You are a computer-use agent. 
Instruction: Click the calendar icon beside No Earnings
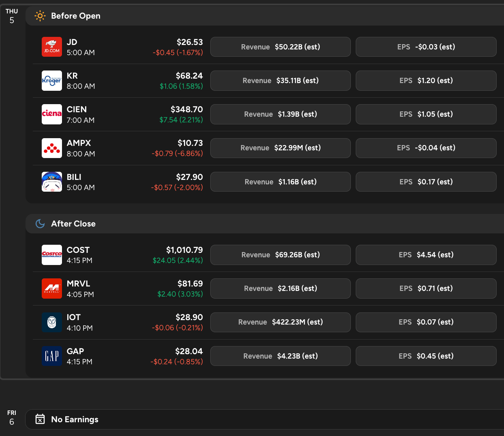40,419
